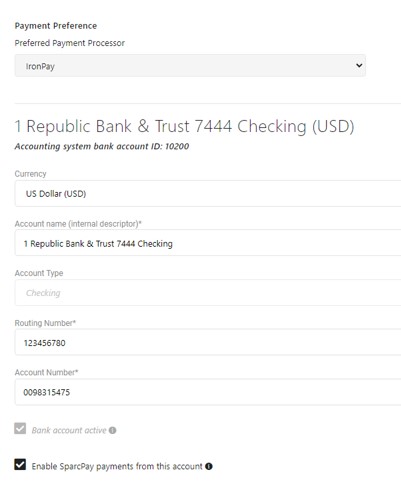Uncheck Enable SparcPay payments from this account
The width and height of the screenshot is (401, 482).
tap(20, 464)
